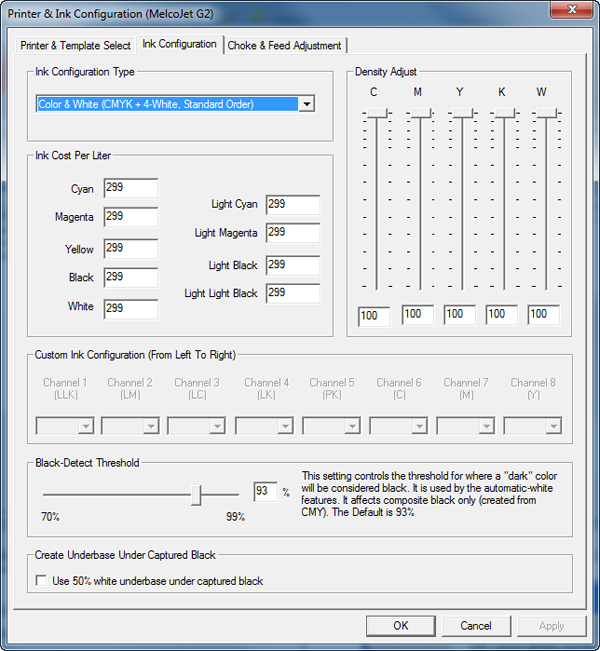Click the K density slider handle
Viewport: 600px width, 651px height.
click(504, 113)
